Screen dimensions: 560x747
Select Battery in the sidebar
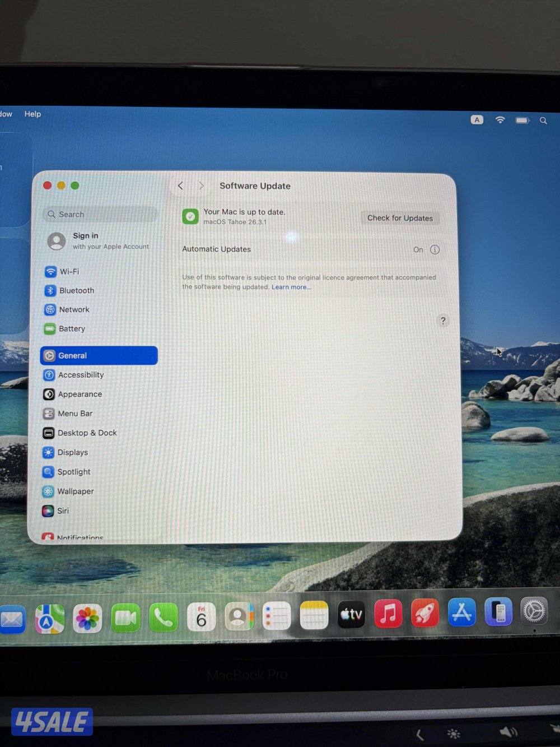point(72,329)
